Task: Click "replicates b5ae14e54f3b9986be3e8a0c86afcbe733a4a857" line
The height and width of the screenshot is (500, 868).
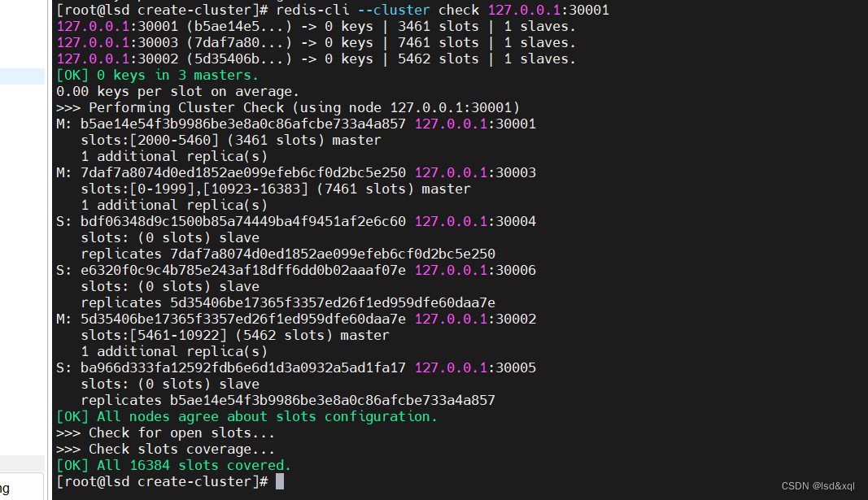Action: pos(288,400)
